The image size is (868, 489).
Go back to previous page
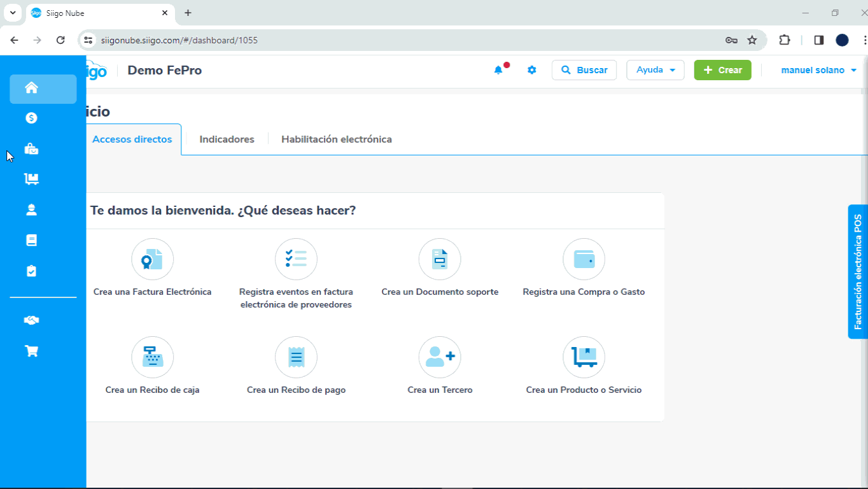tap(15, 40)
